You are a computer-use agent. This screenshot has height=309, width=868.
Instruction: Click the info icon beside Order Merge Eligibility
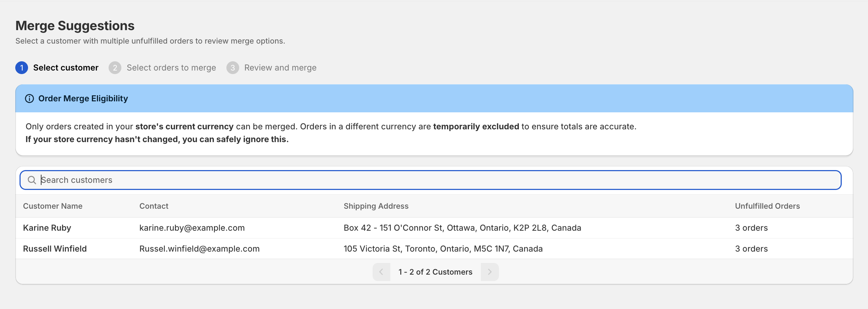[x=29, y=99]
